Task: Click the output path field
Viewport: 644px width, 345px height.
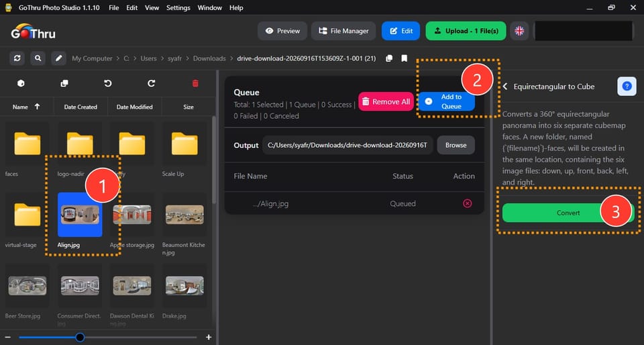Action: (347, 145)
